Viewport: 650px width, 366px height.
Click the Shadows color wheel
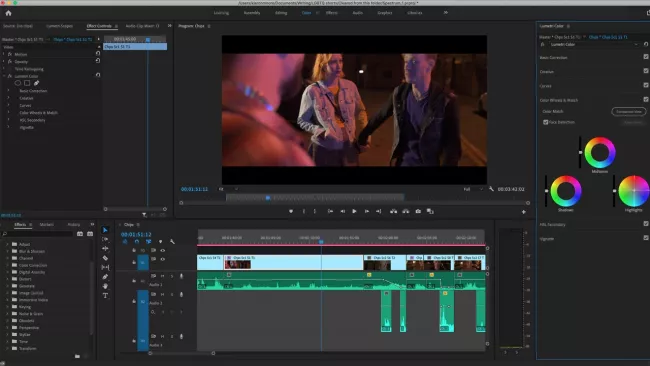[x=566, y=191]
